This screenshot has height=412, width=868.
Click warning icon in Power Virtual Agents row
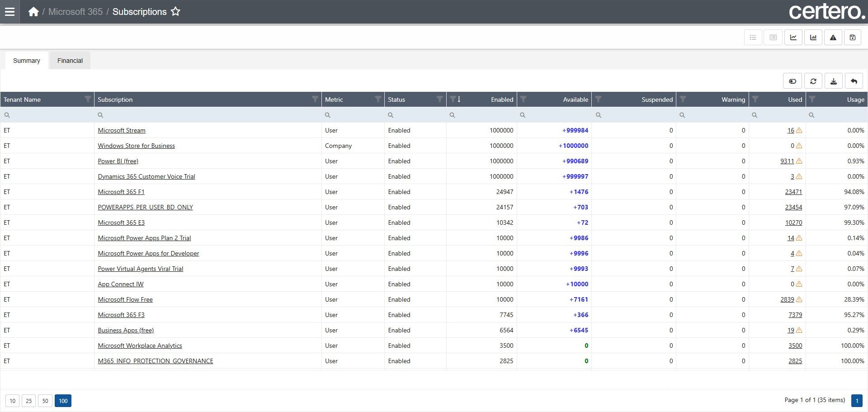(x=799, y=269)
